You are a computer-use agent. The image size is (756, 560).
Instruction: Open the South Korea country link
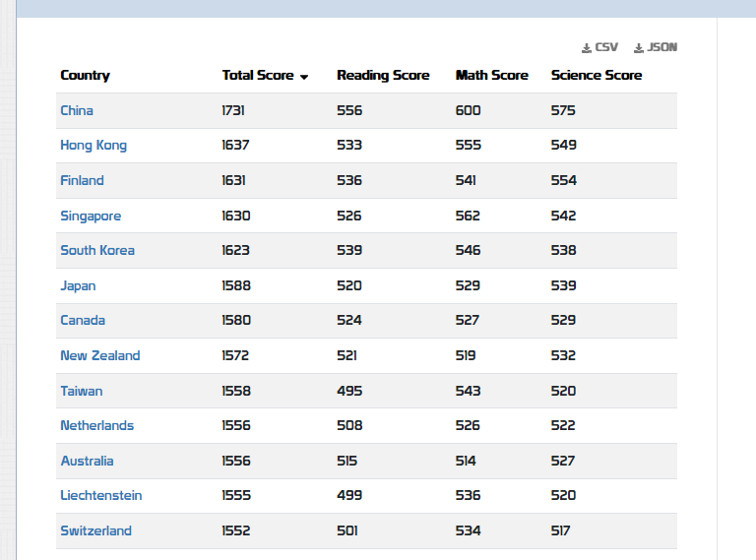97,250
